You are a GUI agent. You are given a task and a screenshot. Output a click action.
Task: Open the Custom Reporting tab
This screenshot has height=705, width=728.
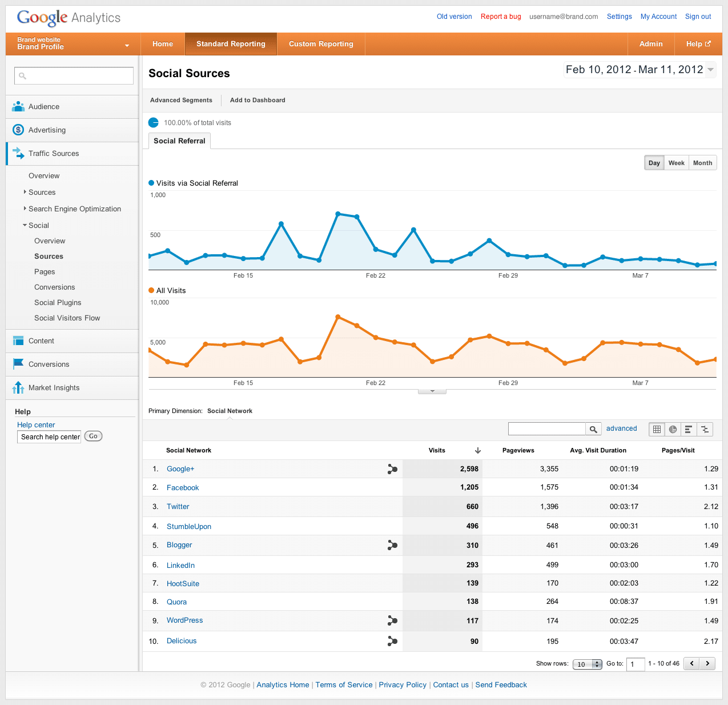(321, 44)
